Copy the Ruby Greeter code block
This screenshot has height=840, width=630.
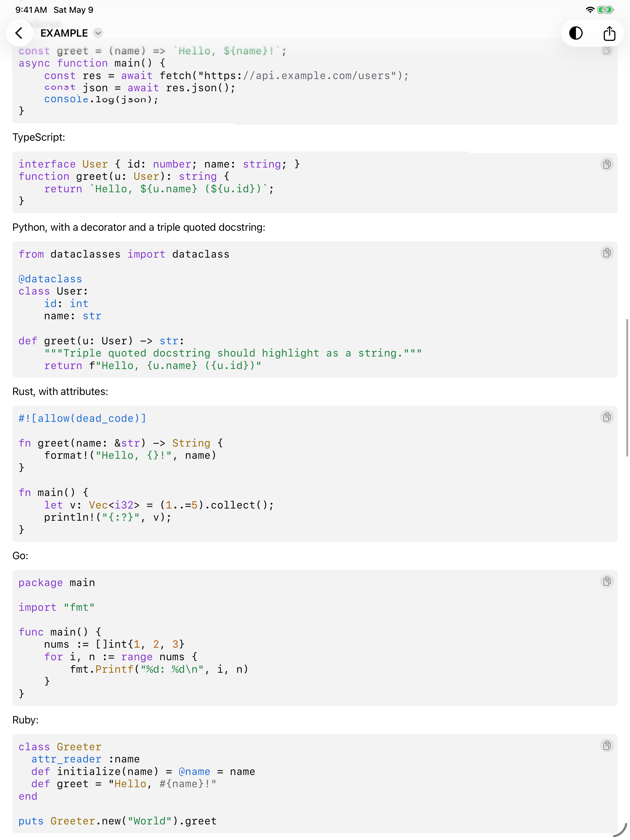607,745
